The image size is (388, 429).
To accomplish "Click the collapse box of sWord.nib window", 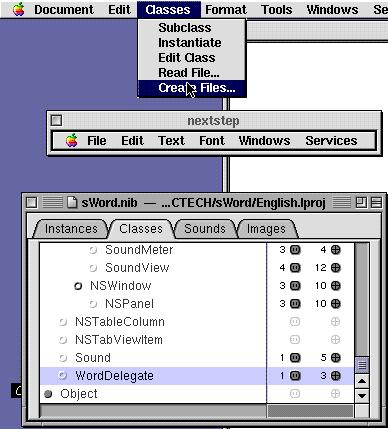I will point(376,202).
